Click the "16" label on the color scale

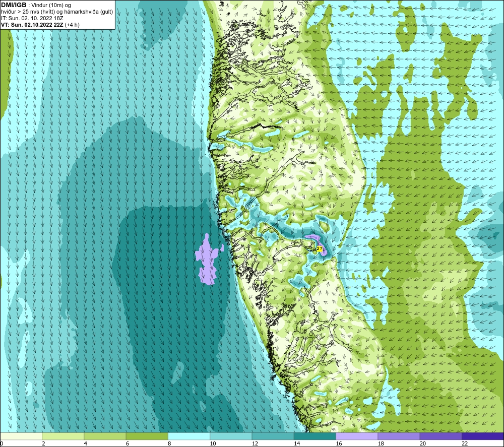click(x=339, y=443)
